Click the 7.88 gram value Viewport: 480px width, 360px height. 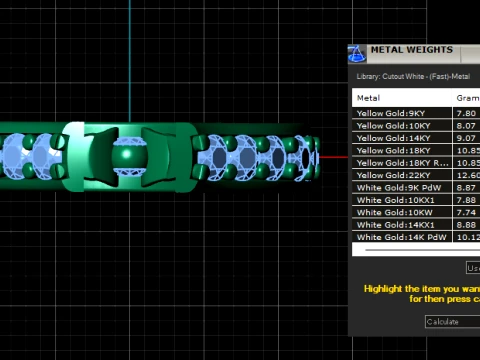coord(466,200)
